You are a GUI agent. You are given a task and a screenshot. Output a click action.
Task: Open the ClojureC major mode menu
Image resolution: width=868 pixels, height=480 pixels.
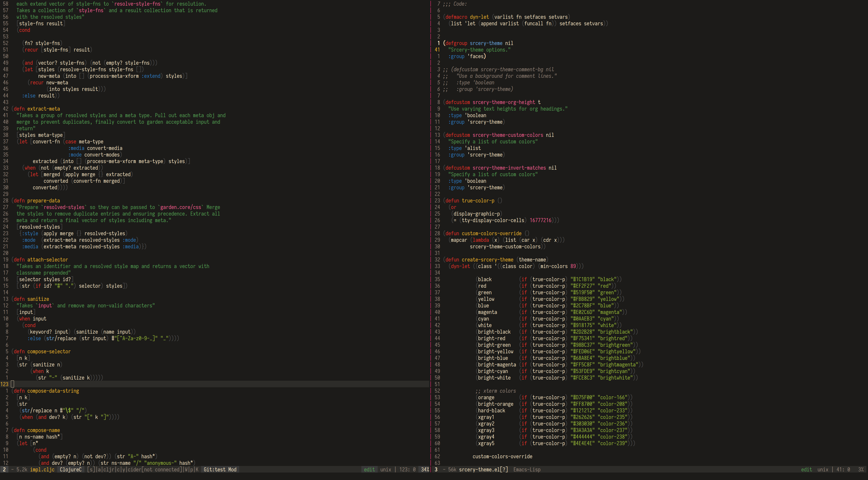point(70,470)
